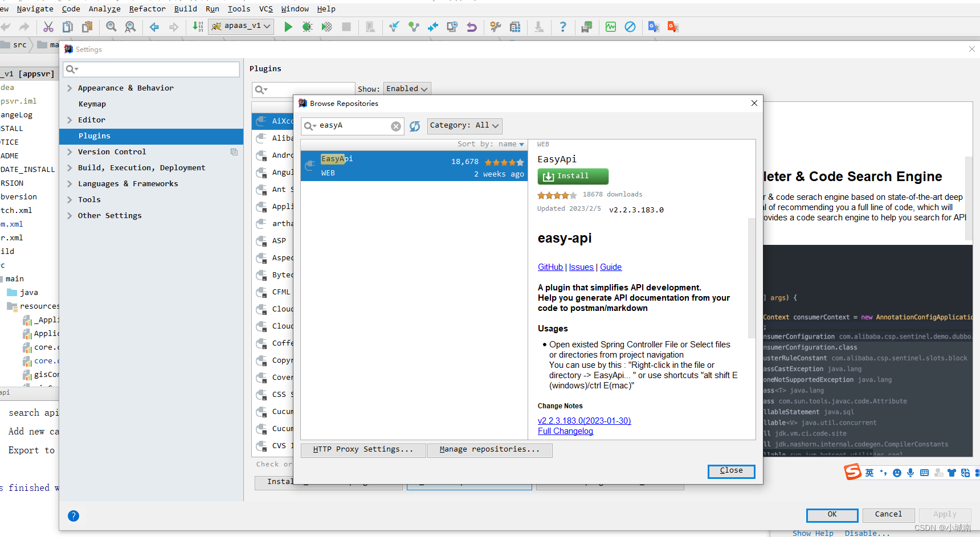The width and height of the screenshot is (980, 537).
Task: Open the v2.2.3.183.0 change notes link
Action: pos(584,421)
